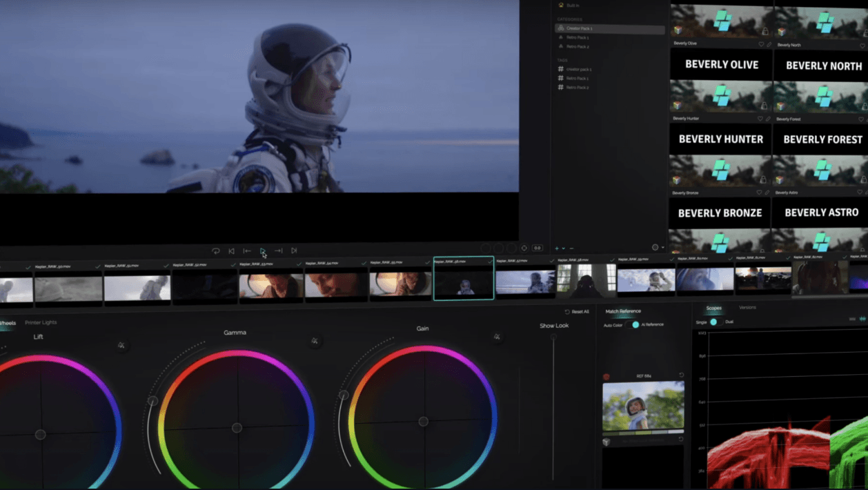The height and width of the screenshot is (490, 868).
Task: Toggle the checkmark on clip Kepler_RAW_54.mov
Action: (364, 263)
